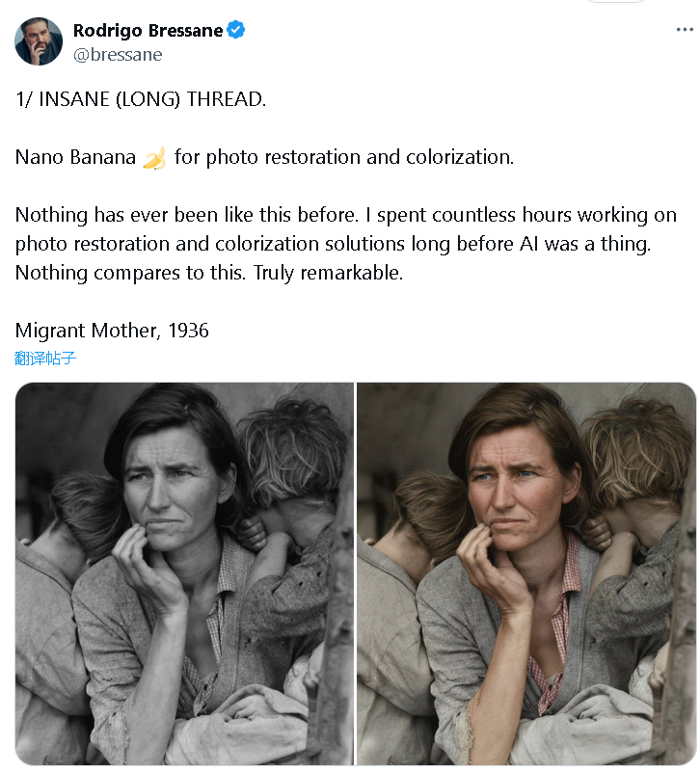Click the words 'Truly remarkable.' in the post
This screenshot has width=700, height=771.
328,273
